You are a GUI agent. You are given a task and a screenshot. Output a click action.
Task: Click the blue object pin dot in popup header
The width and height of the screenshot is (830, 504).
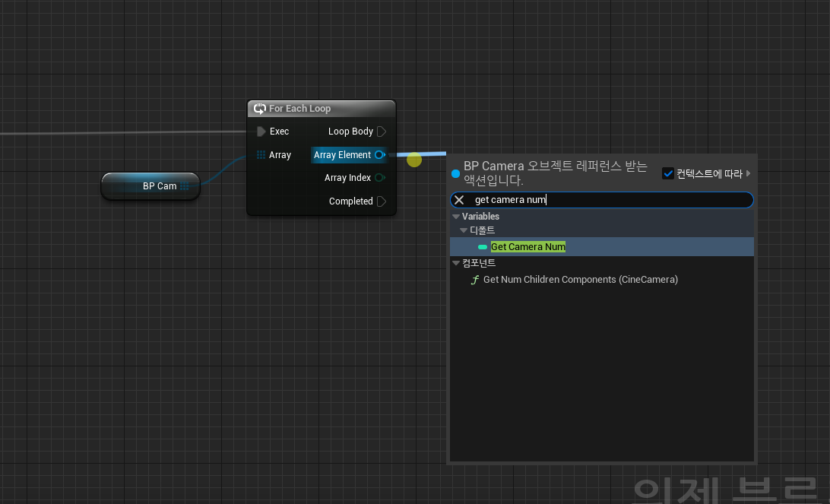[x=455, y=173]
